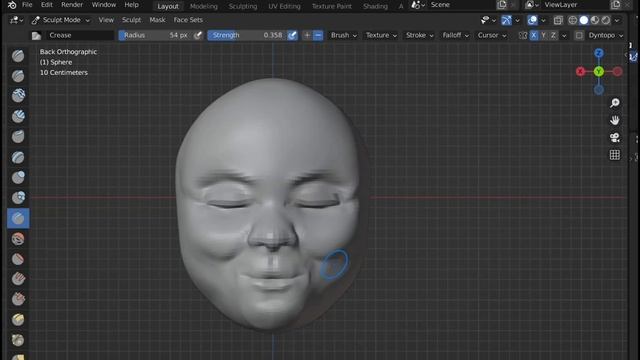This screenshot has width=640, height=360.
Task: Open object type visibility dropdown
Action: pyautogui.click(x=488, y=20)
